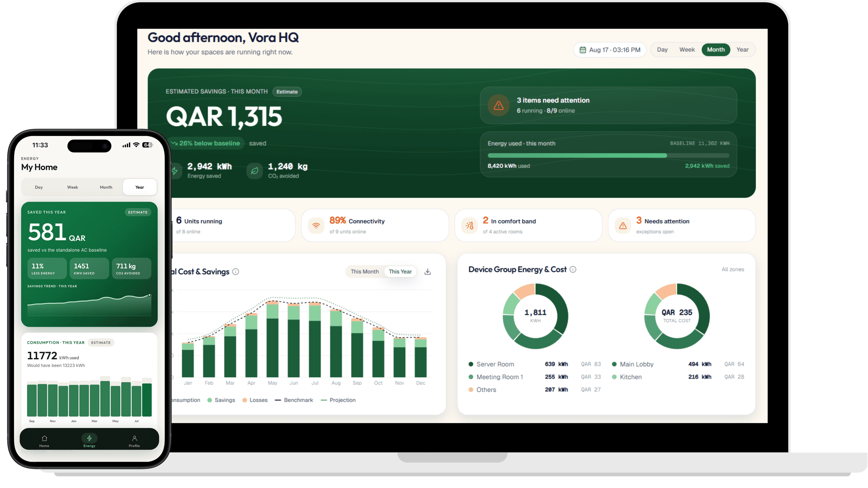Click the download icon in Cost & Savings
The height and width of the screenshot is (488, 868).
[x=428, y=271]
